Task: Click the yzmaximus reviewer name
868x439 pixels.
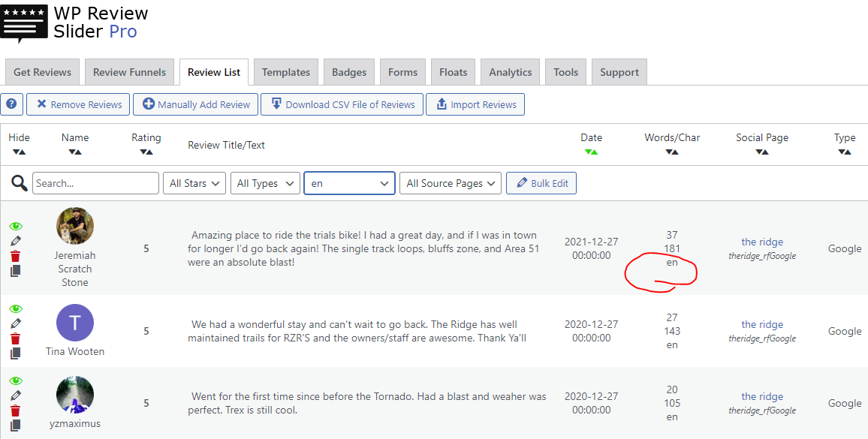Action: tap(75, 423)
